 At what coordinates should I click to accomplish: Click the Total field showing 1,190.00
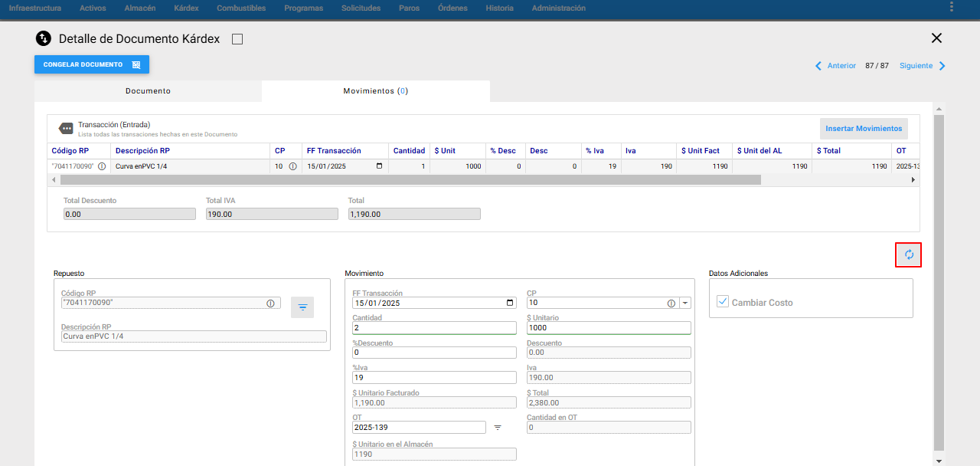click(x=414, y=215)
